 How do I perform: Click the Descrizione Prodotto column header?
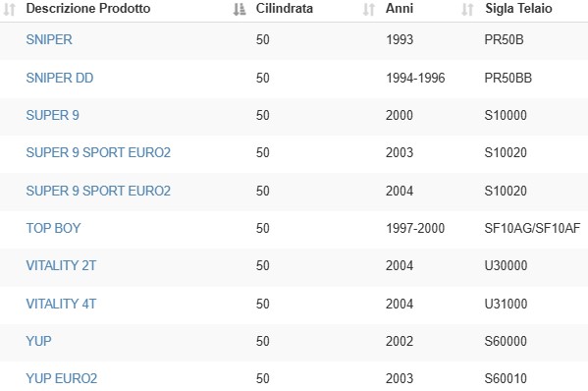[88, 8]
